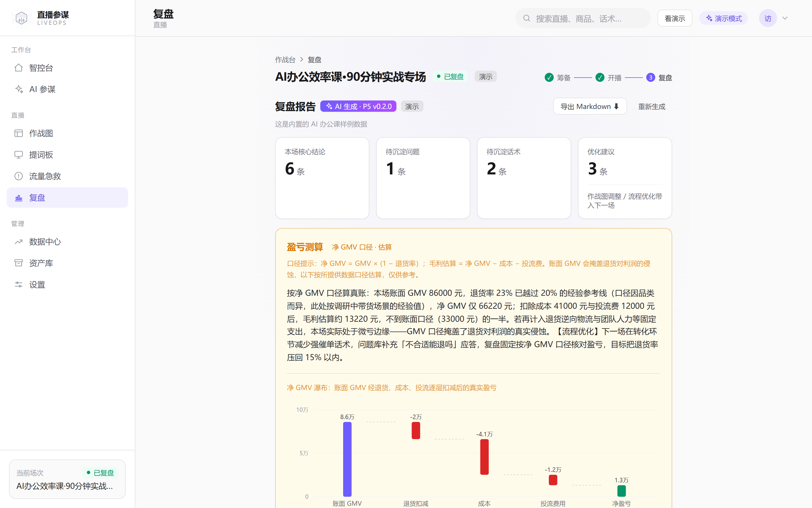The height and width of the screenshot is (508, 812).
Task: Go to 数据中心 menu item
Action: pyautogui.click(x=67, y=242)
